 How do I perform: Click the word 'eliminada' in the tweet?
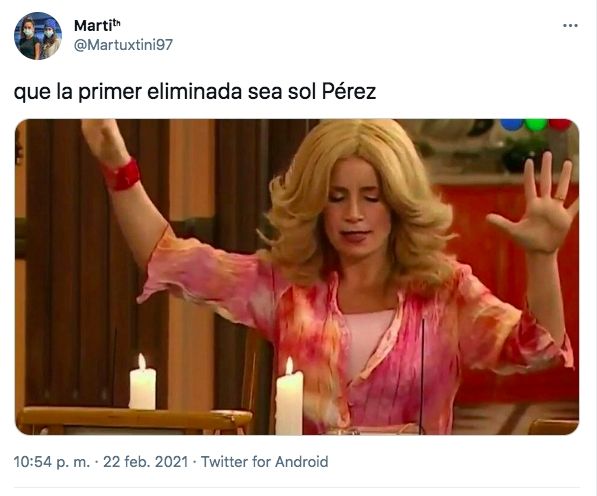click(x=195, y=91)
